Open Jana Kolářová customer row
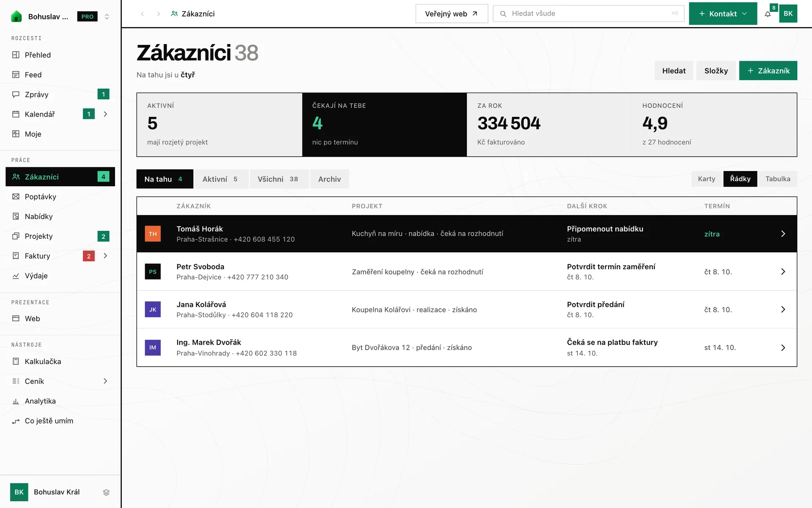Screen dimensions: 812x508 [x=466, y=310]
